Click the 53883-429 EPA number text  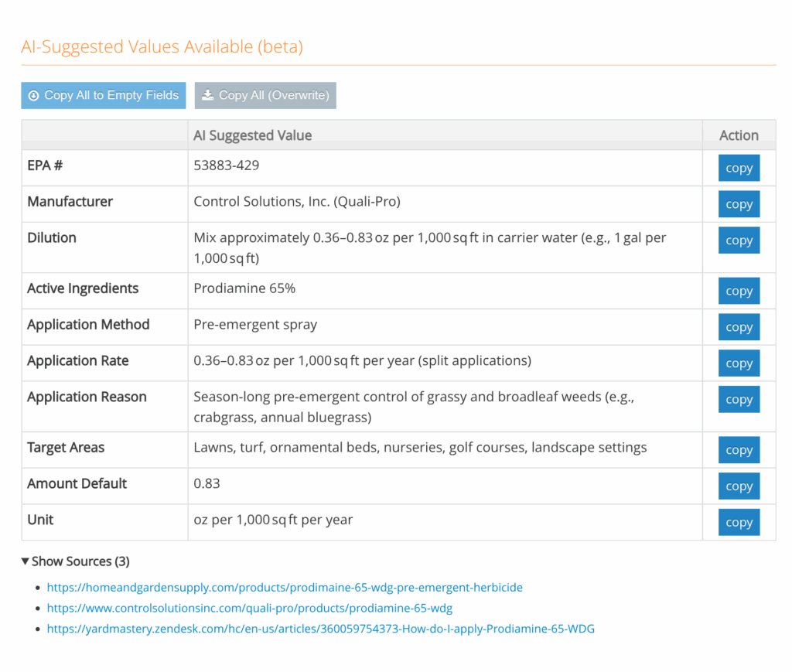coord(227,165)
